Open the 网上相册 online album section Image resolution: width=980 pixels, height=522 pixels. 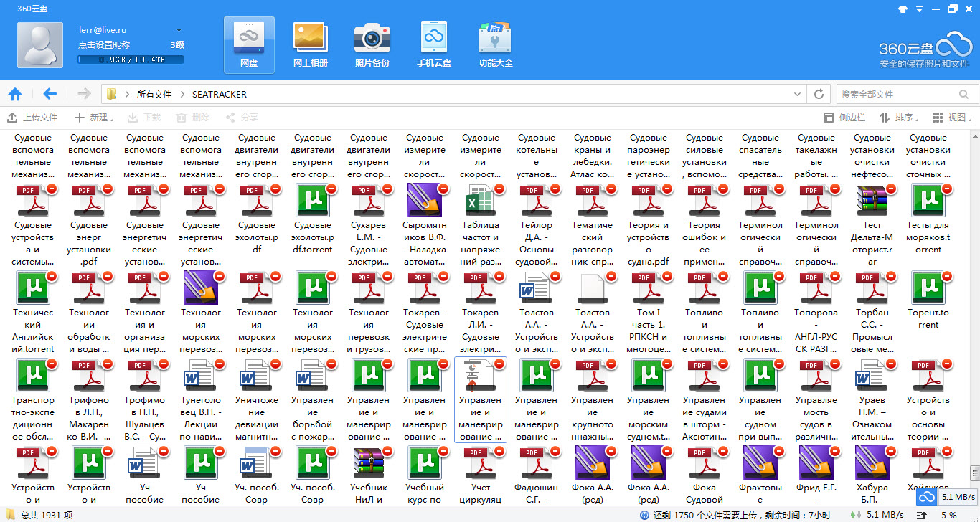(x=310, y=44)
